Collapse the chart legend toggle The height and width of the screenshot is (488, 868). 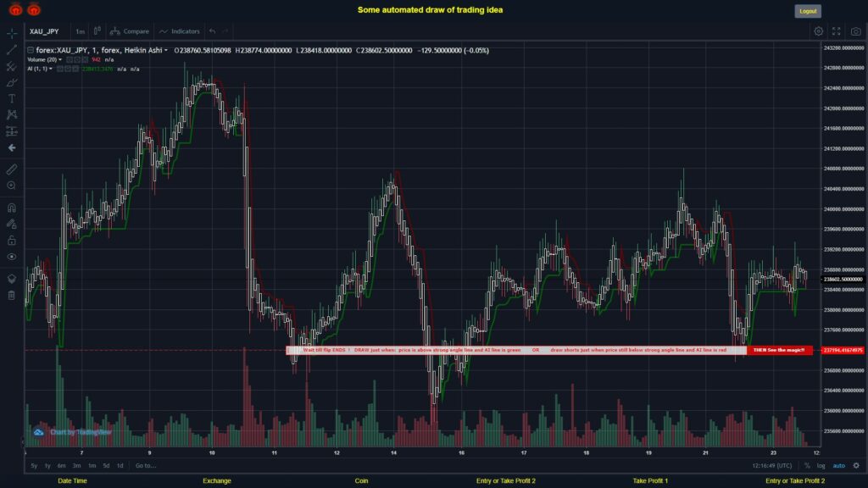coord(31,50)
